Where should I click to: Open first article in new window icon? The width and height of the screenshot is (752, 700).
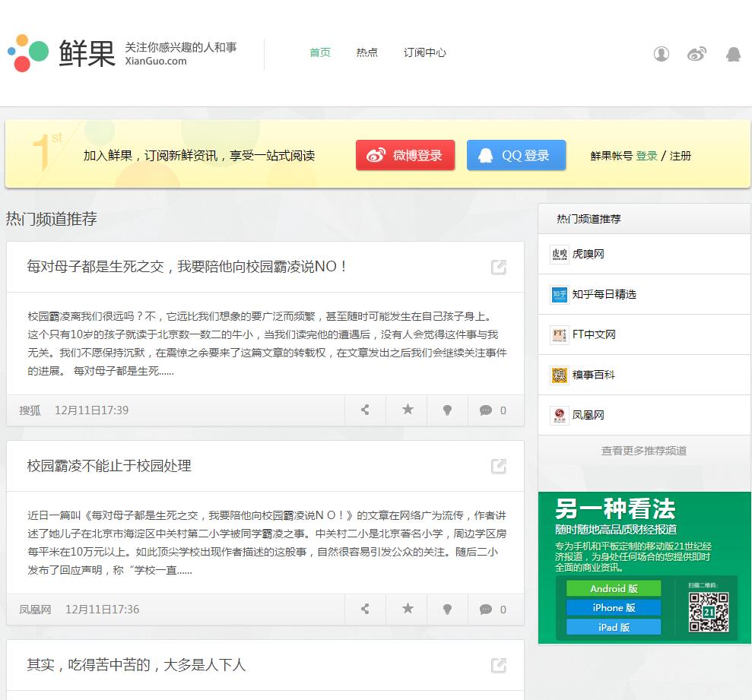point(498,267)
